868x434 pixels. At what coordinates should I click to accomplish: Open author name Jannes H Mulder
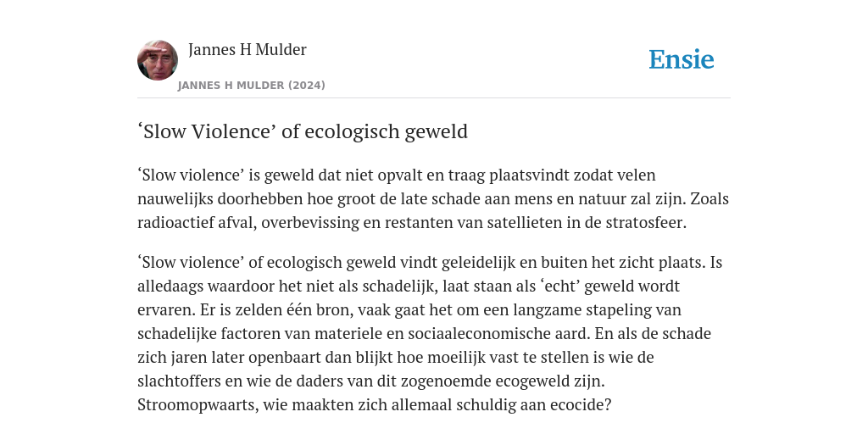[247, 50]
